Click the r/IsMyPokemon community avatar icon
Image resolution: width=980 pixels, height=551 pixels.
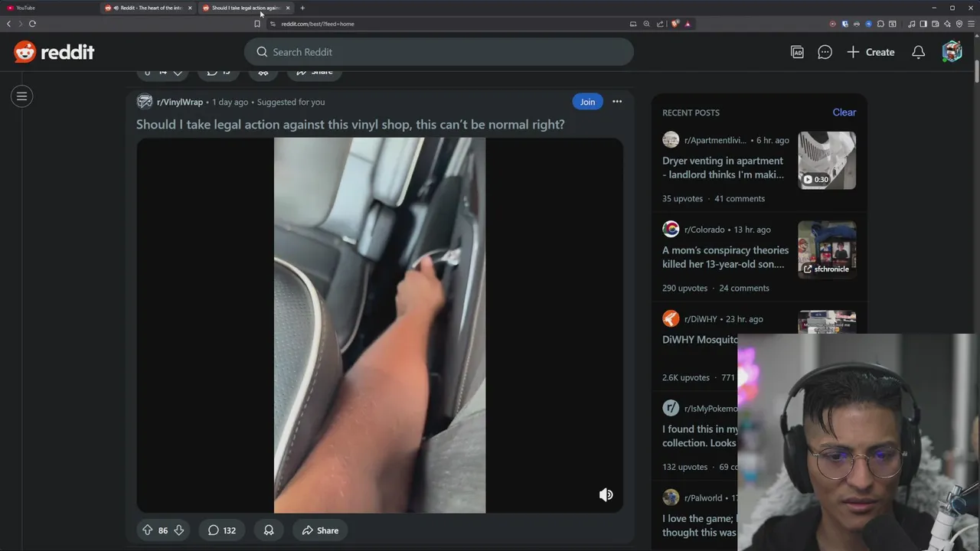click(671, 409)
